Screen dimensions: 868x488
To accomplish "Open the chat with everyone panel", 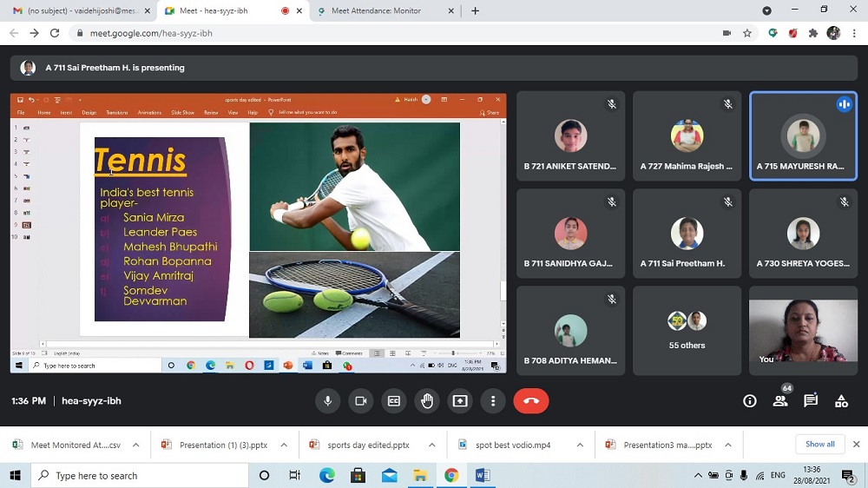I will [811, 401].
